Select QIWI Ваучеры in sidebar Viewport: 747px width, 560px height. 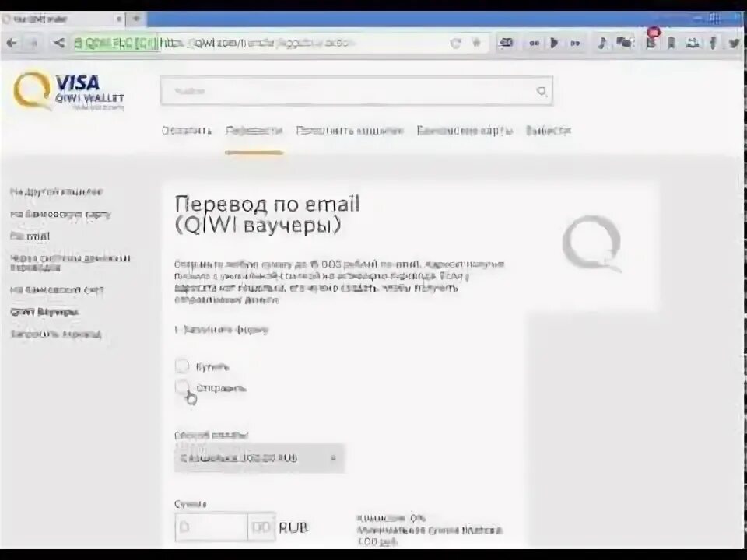44,313
